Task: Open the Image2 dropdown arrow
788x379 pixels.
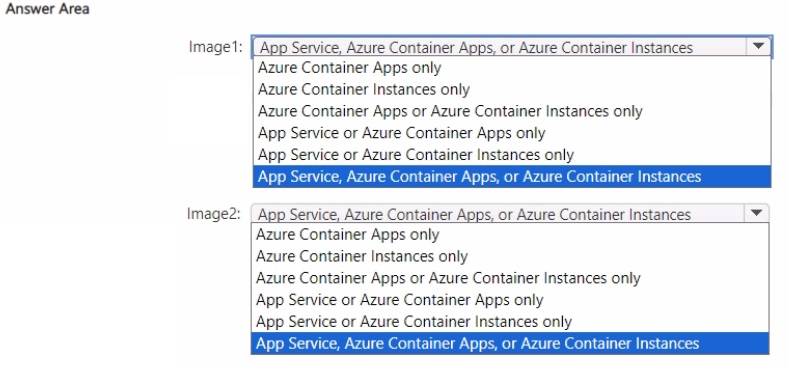Action: pos(756,213)
